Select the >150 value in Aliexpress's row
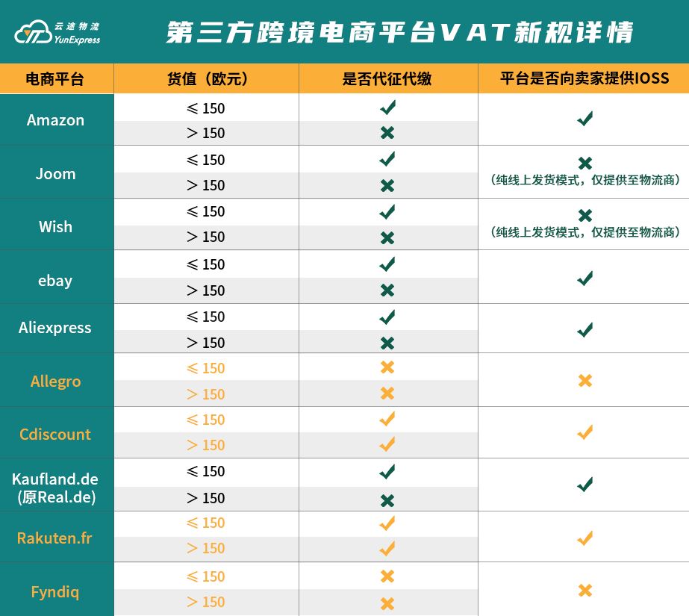689x616 pixels. tap(205, 343)
